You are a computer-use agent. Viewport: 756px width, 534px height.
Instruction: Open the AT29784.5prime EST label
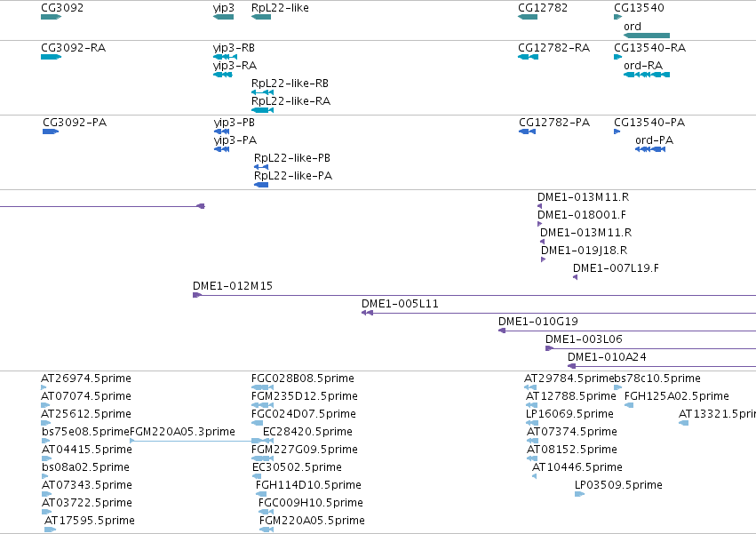coord(569,379)
